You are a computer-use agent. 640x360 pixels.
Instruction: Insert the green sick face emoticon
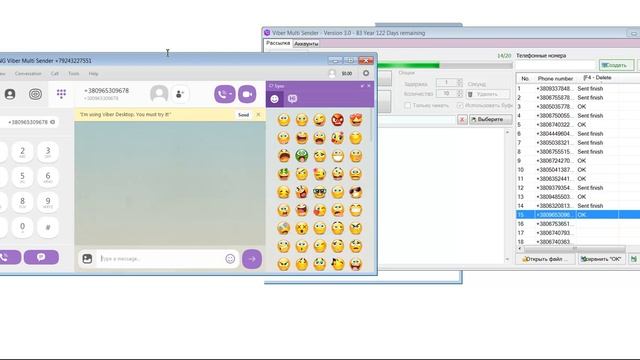pos(302,156)
